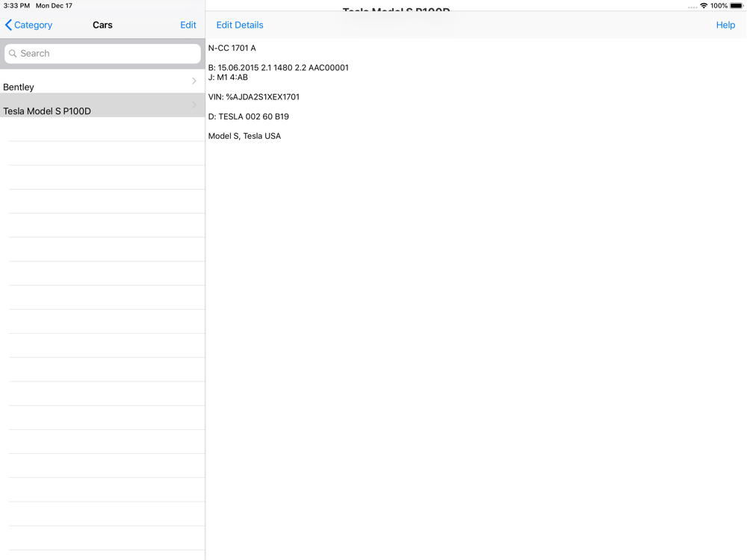Click the Wi-Fi status icon

(x=704, y=6)
